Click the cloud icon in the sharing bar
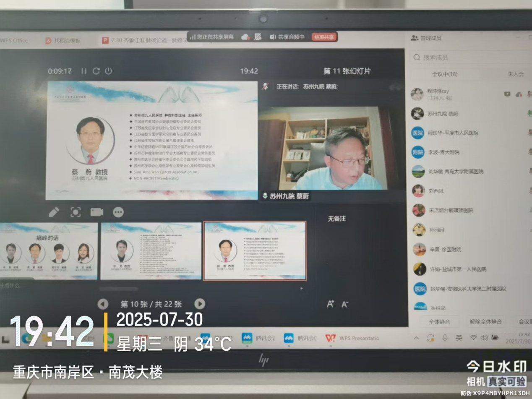Screen dimensions: 532x399 click(245, 37)
